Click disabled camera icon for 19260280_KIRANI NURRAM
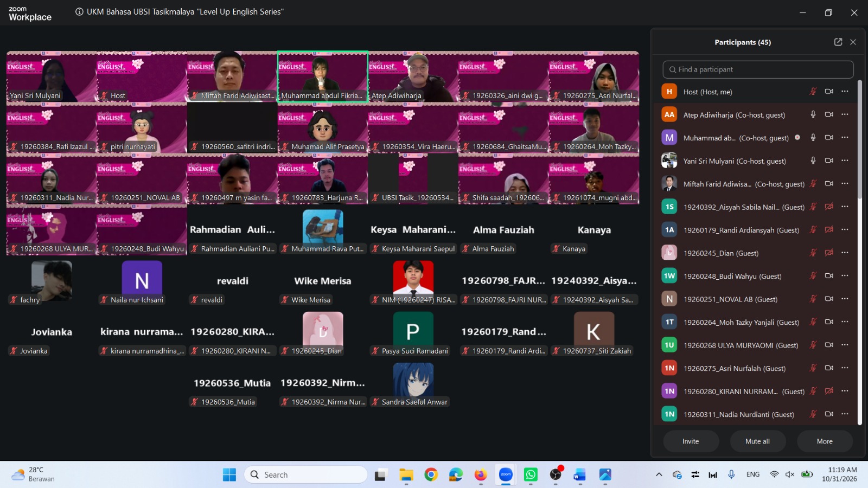 pos(829,391)
